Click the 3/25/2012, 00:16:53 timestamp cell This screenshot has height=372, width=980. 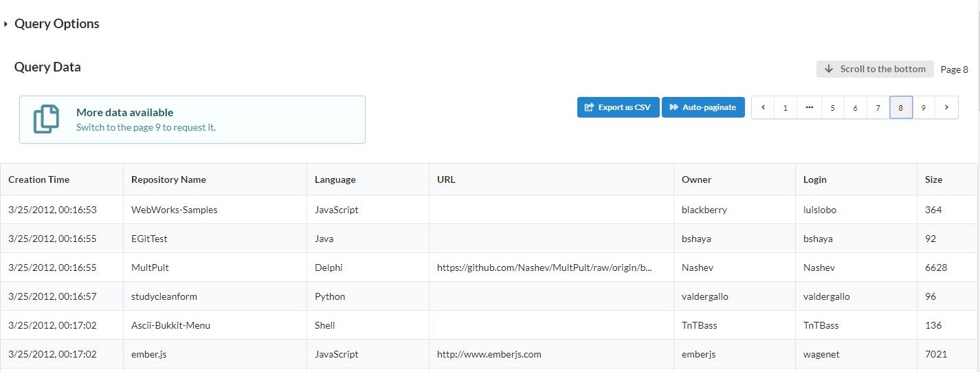[x=62, y=210]
